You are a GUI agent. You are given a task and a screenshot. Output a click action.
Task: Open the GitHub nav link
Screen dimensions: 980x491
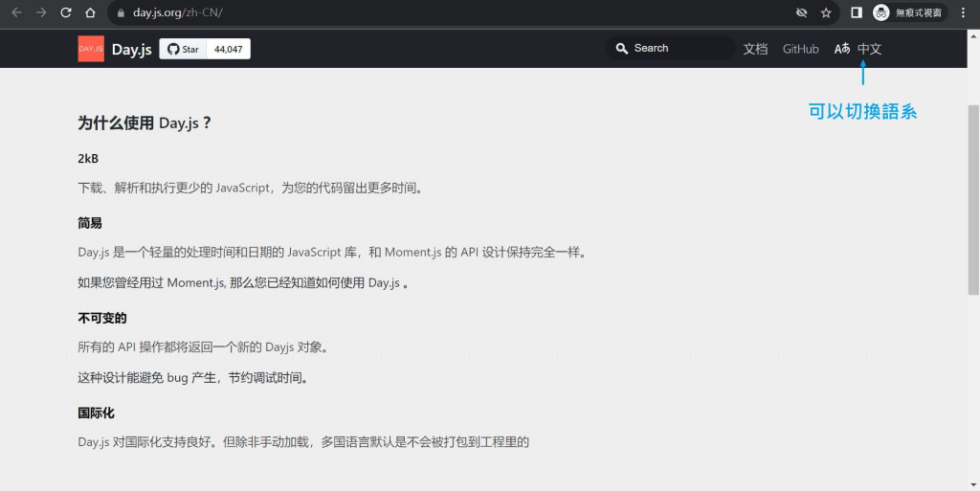(x=801, y=49)
